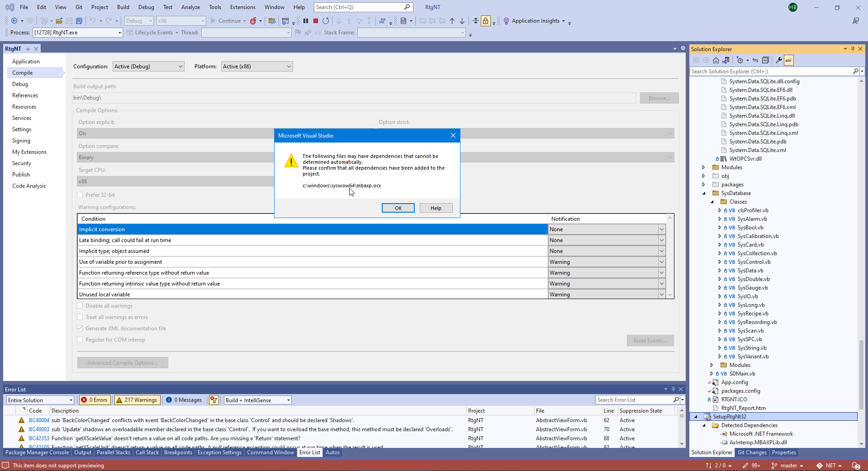This screenshot has height=471, width=868.
Task: Open the 'Build + IntelliSense' dropdown
Action: [x=258, y=400]
